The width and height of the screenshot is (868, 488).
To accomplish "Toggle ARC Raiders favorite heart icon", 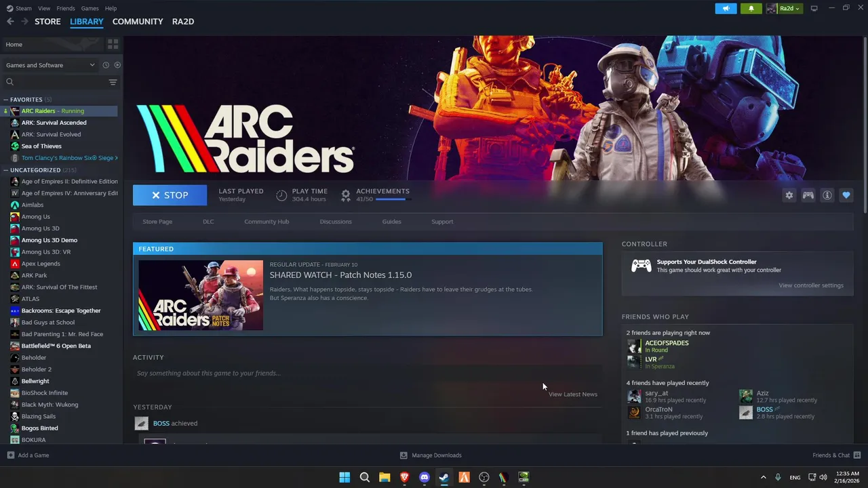I will click(846, 195).
